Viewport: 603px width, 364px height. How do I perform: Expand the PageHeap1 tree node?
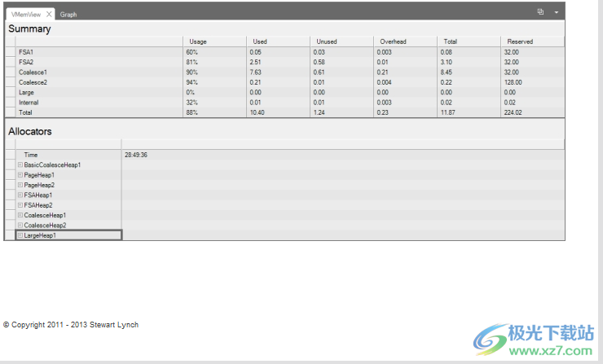(x=20, y=175)
